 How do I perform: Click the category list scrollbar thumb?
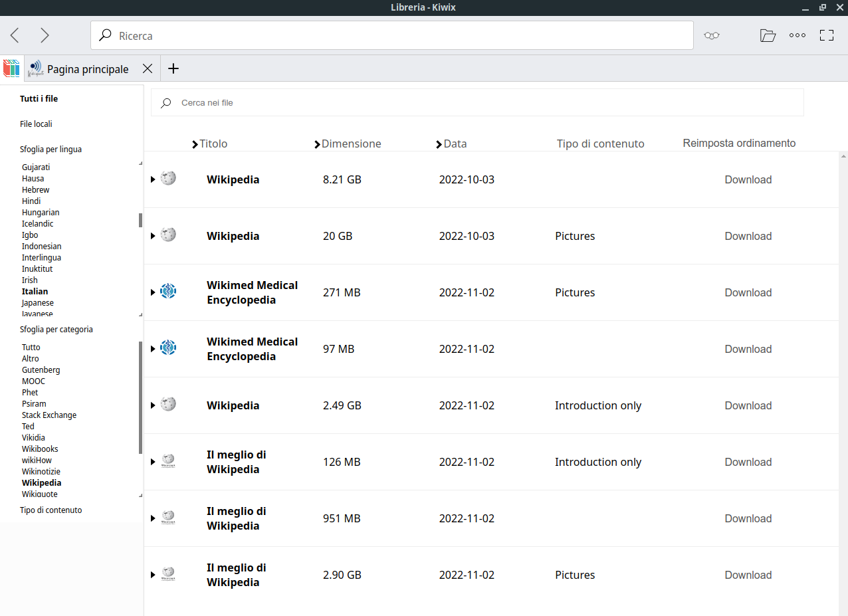140,397
